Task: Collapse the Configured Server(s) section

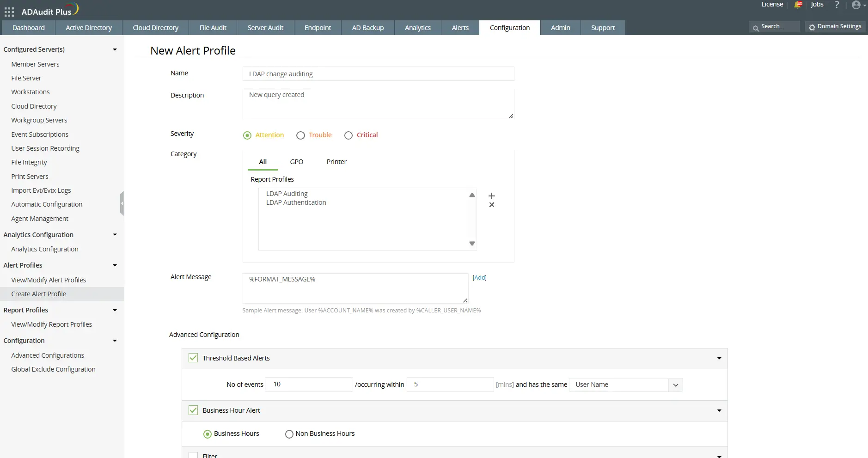Action: point(114,49)
